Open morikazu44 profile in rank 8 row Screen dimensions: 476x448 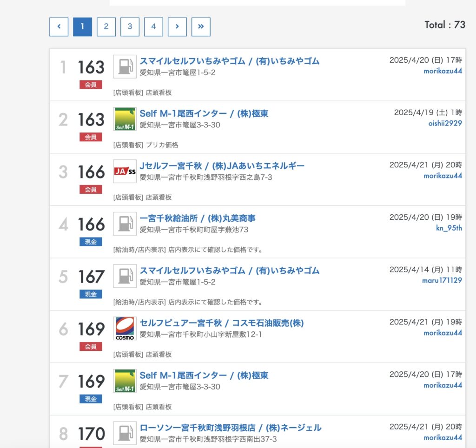point(443,438)
